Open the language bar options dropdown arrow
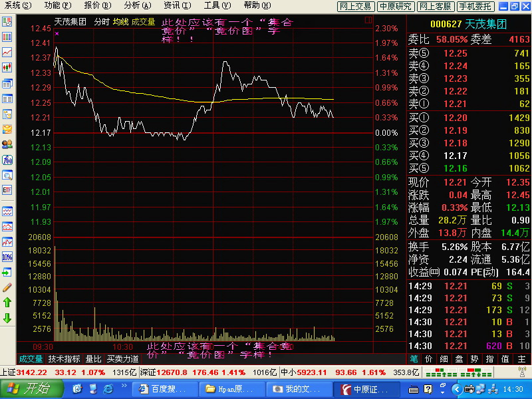This screenshot has height=399, width=532. [442, 392]
